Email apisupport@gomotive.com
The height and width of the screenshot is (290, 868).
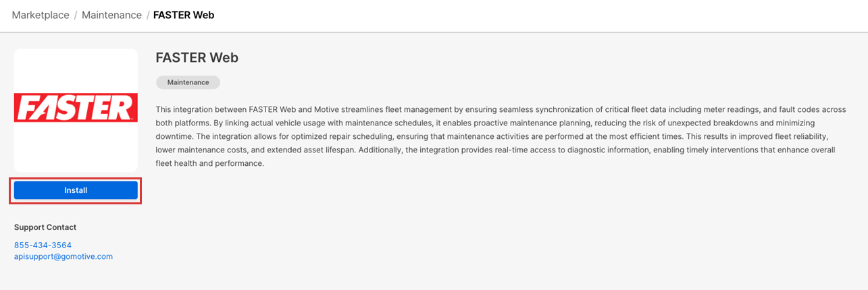point(63,256)
